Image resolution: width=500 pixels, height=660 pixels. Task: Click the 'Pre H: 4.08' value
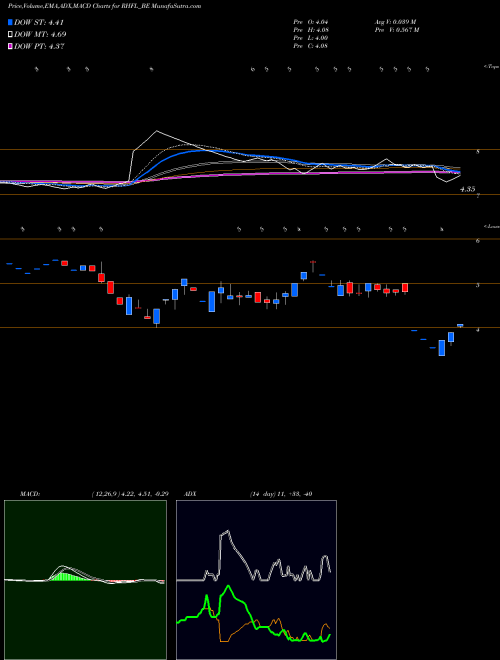311,30
